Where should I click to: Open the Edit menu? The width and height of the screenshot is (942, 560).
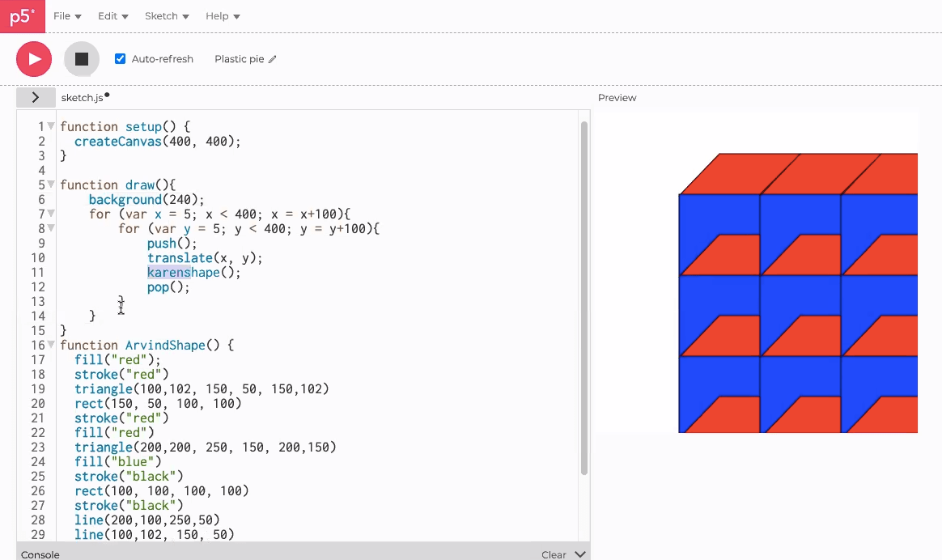112,15
